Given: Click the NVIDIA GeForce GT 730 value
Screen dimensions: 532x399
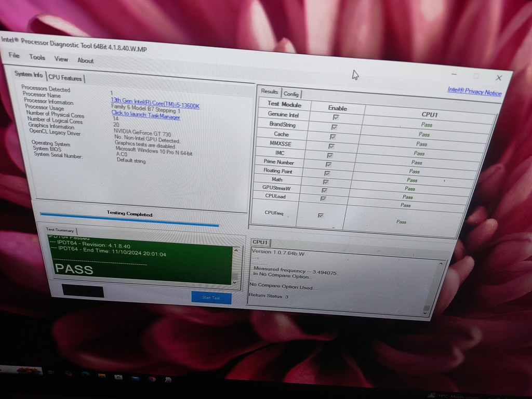Looking at the screenshot, I should coord(142,132).
